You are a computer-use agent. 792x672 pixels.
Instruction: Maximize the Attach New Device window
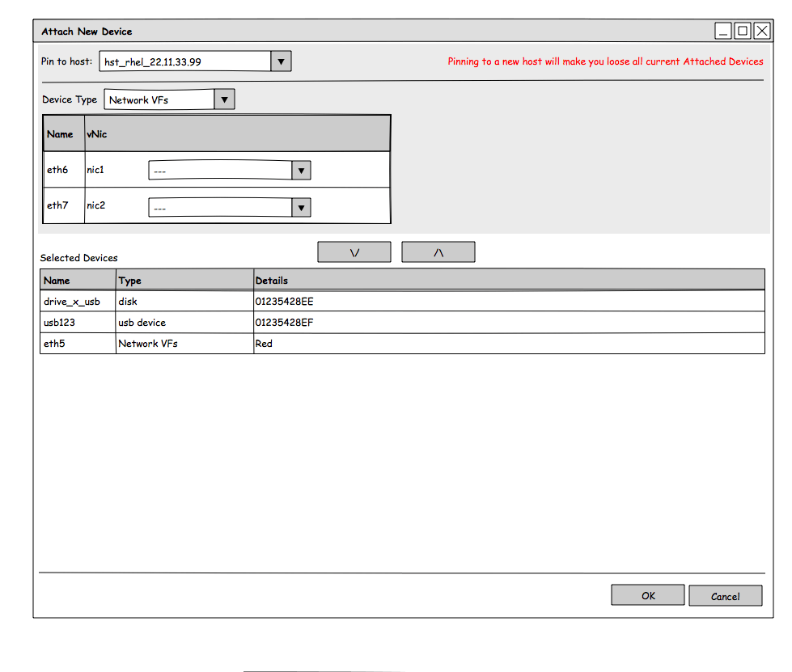742,31
